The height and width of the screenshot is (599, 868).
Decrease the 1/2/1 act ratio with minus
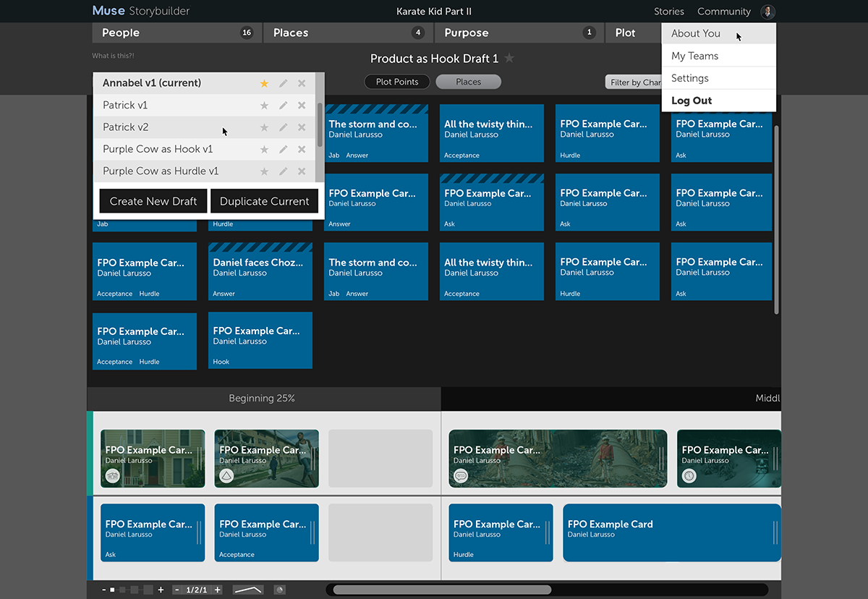click(177, 590)
